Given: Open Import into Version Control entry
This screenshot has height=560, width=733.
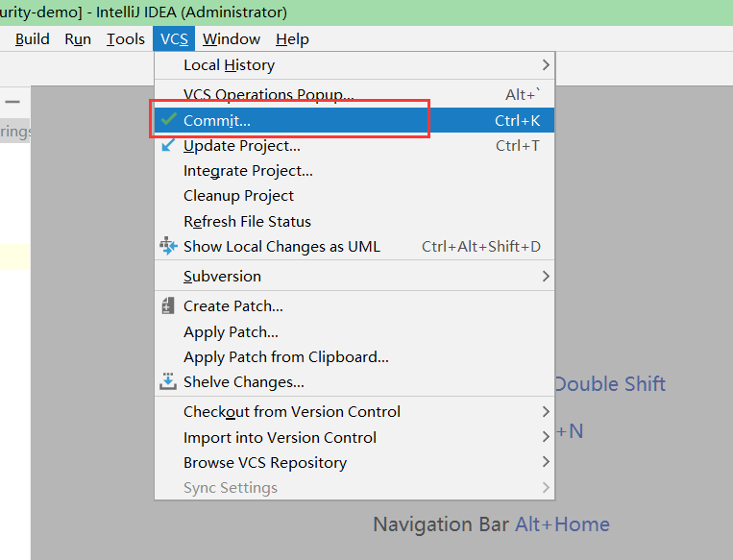Looking at the screenshot, I should coord(354,437).
